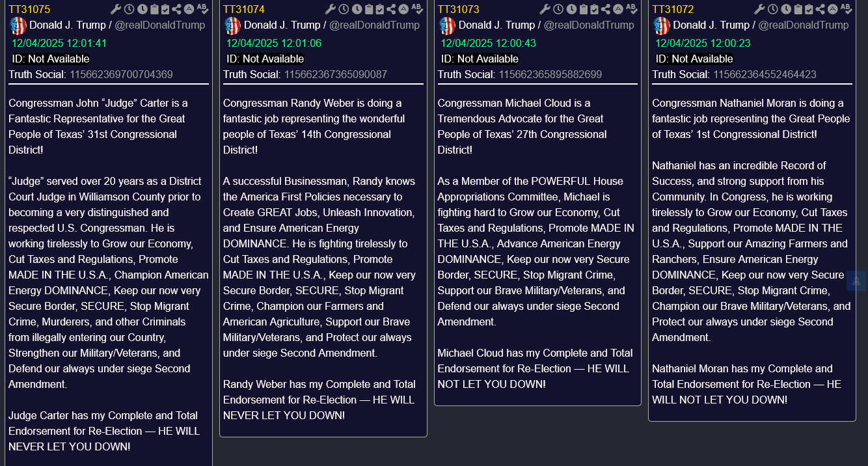Click @realDonaldTrump handle on card TT31074
The width and height of the screenshot is (868, 466).
[x=374, y=25]
